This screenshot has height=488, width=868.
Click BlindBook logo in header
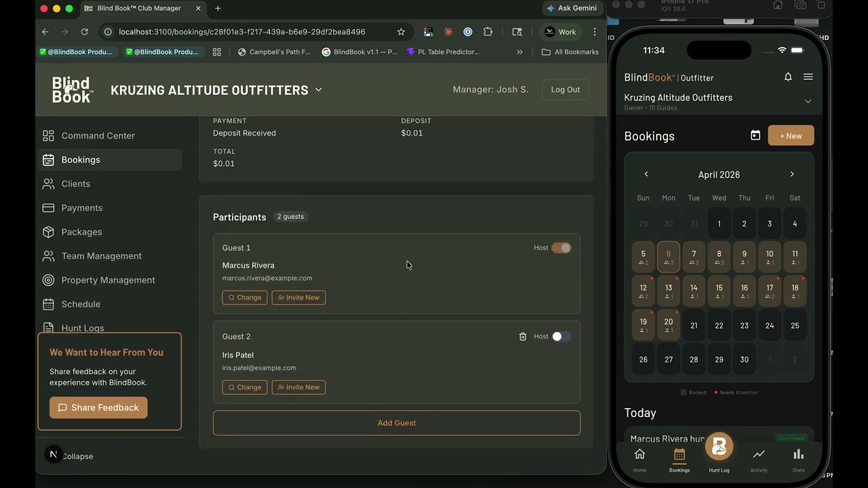71,89
